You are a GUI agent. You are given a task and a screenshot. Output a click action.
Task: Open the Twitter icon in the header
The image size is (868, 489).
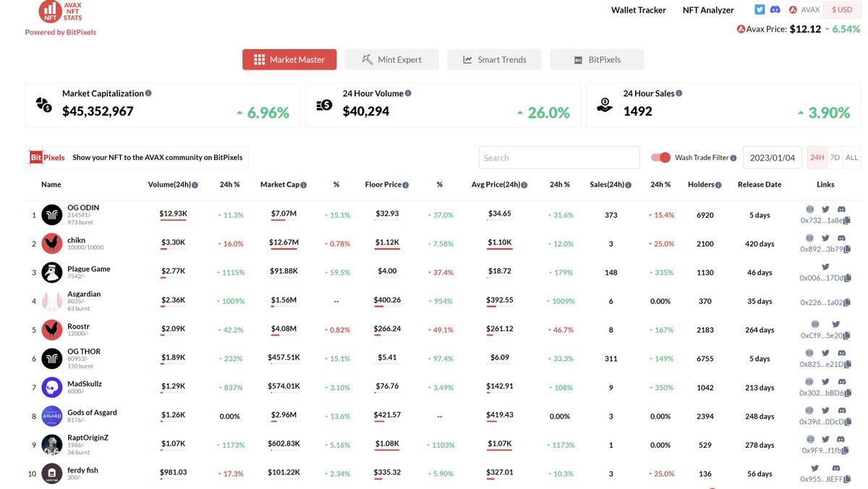(759, 9)
